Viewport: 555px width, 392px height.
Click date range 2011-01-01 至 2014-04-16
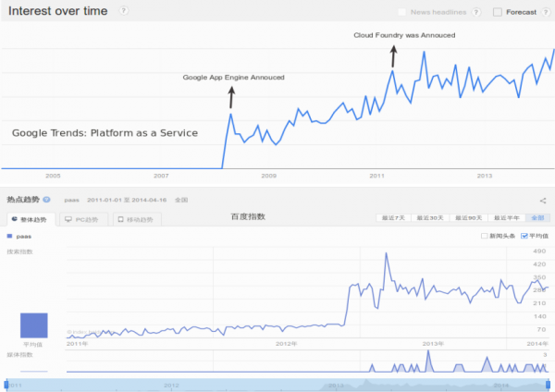(127, 200)
